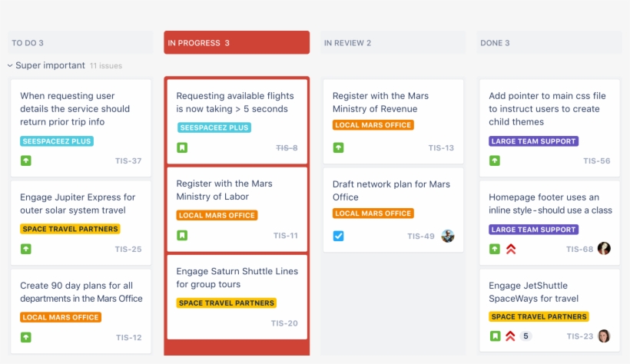Click the LARGE TEAM SUPPORT label on TIS-56
Viewport: 630px width, 364px height.
click(533, 141)
